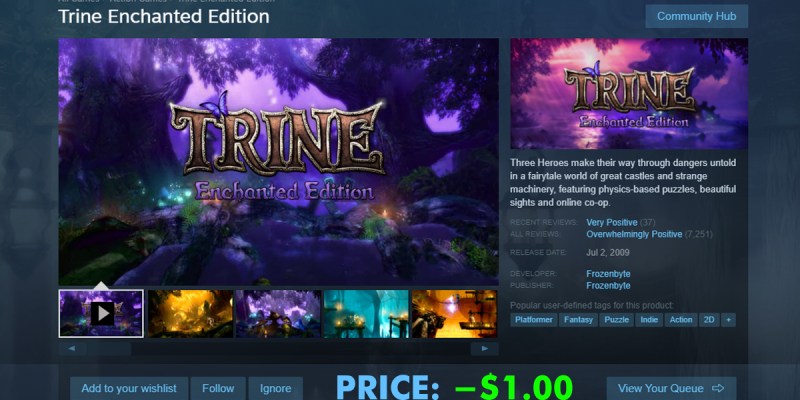Open Overwhelmingly Positive all reviews link
The height and width of the screenshot is (400, 800).
tap(634, 234)
